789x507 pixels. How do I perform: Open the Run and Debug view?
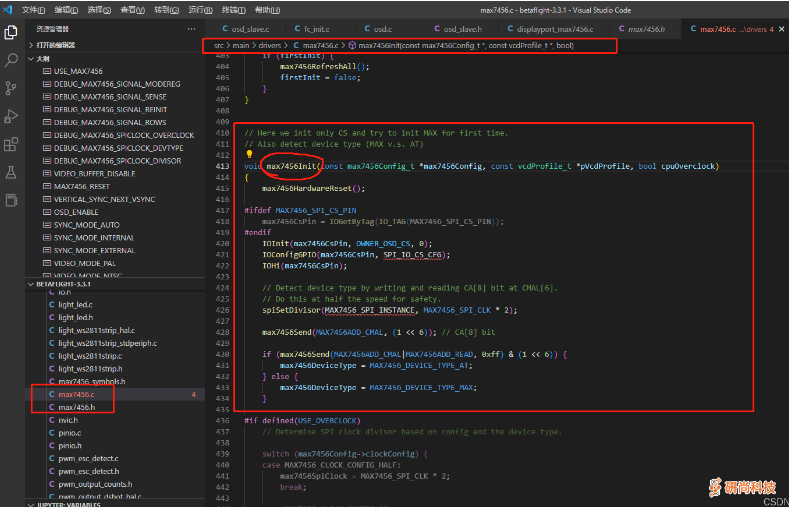12,116
